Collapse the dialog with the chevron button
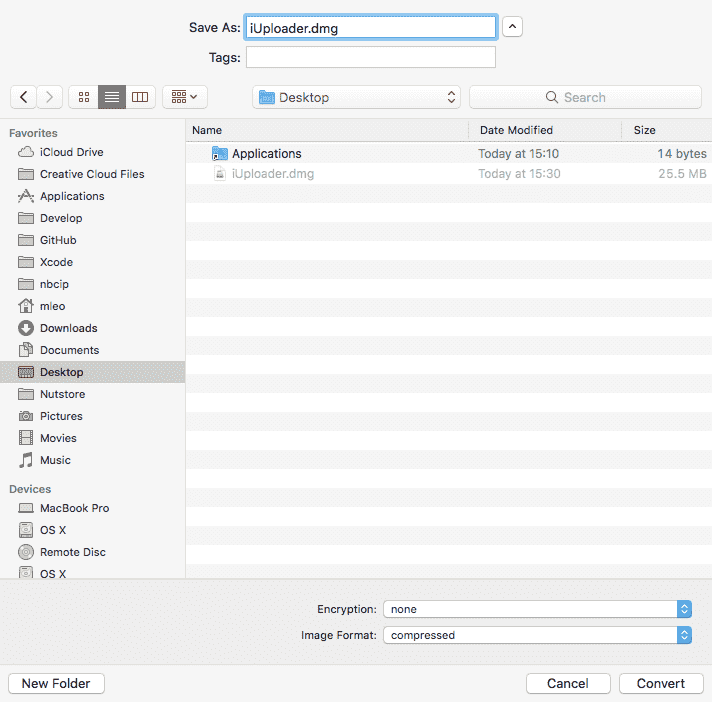Screen dimensions: 712x702 point(512,27)
